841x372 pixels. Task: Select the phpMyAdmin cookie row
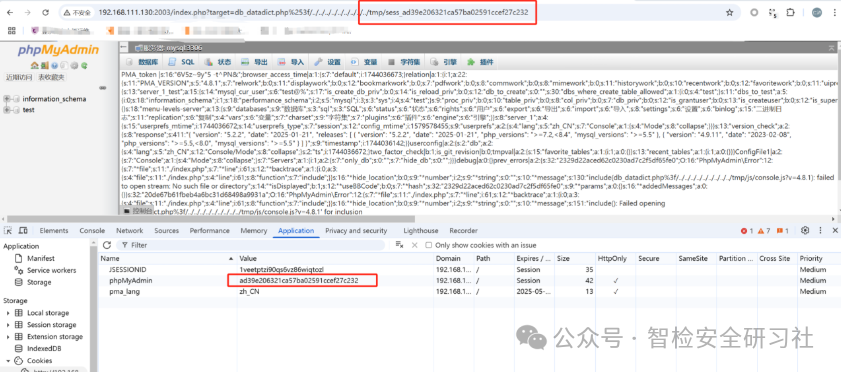click(x=469, y=280)
